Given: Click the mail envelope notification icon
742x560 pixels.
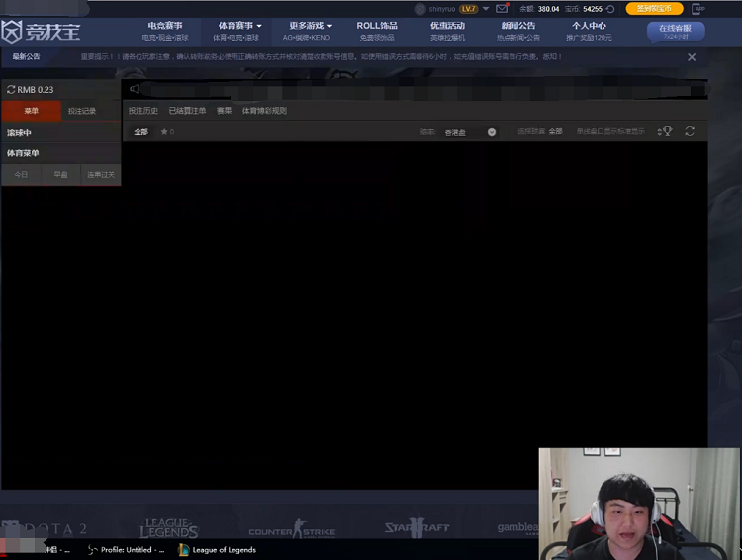Looking at the screenshot, I should [x=502, y=9].
